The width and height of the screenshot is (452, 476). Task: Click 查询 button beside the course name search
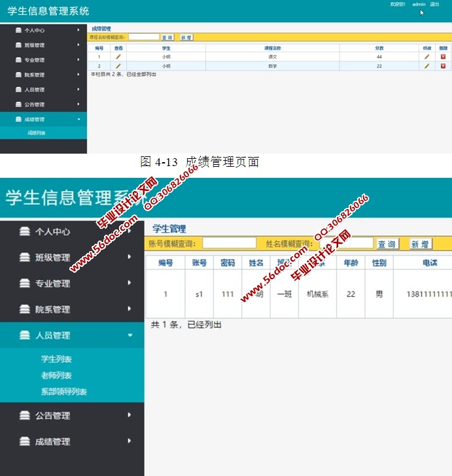(x=167, y=37)
